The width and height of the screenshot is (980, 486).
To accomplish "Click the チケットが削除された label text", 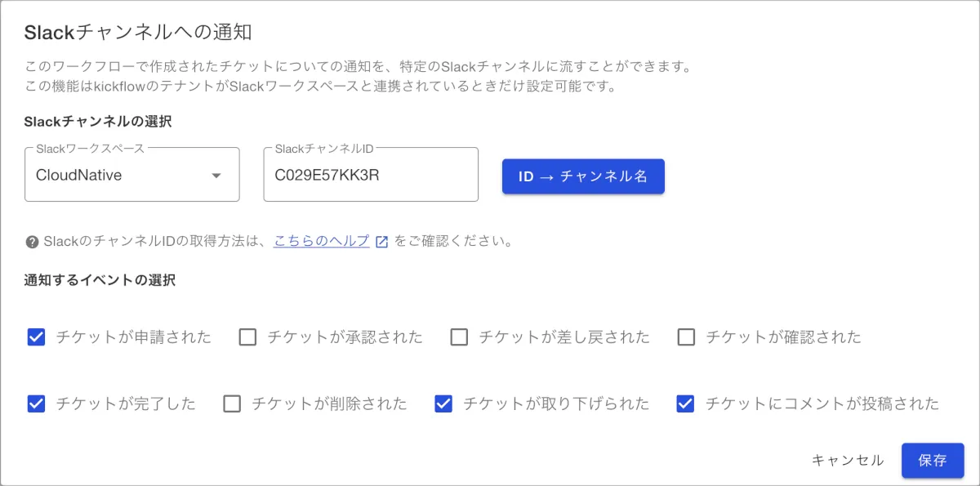I will 329,404.
